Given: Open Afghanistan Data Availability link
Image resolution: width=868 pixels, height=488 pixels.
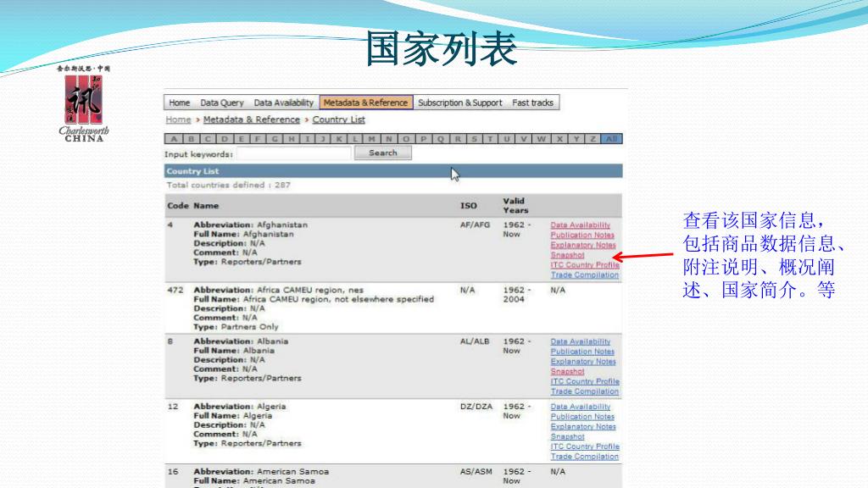Looking at the screenshot, I should pyautogui.click(x=580, y=225).
